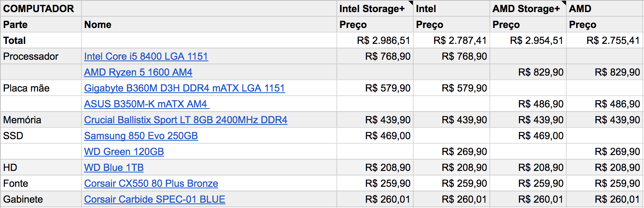Click the note marker on AMD Storage+ cell
This screenshot has height=208, width=644.
(564, 3)
